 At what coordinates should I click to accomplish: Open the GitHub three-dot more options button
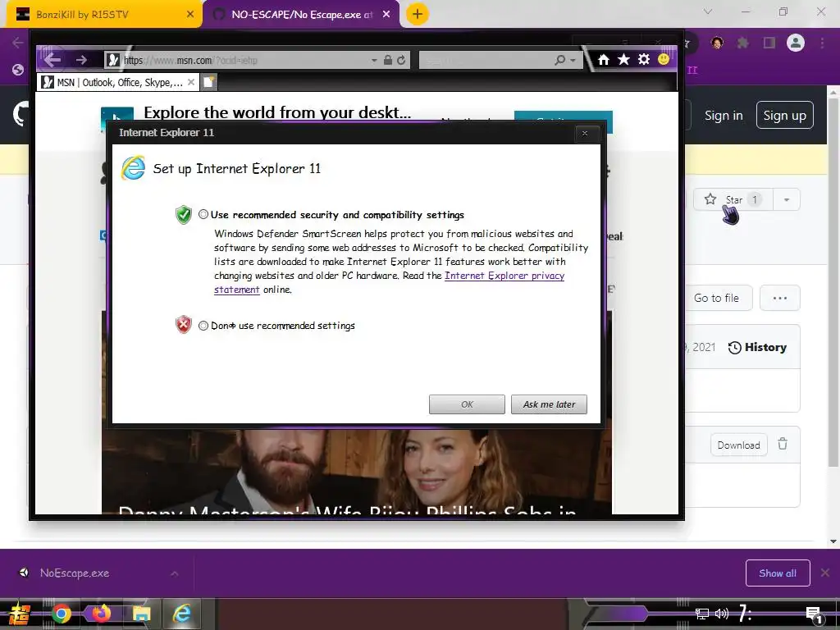click(780, 298)
